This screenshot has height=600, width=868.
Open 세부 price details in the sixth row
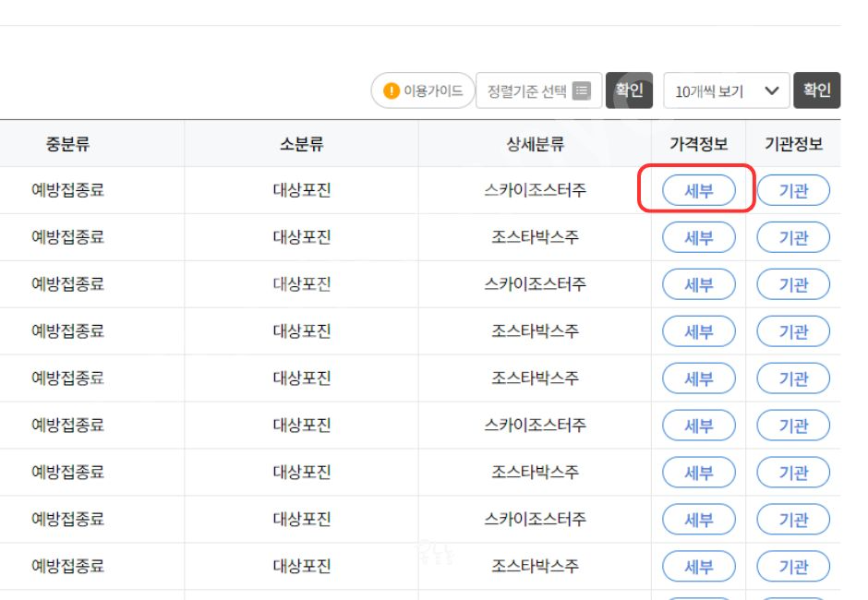pos(699,426)
